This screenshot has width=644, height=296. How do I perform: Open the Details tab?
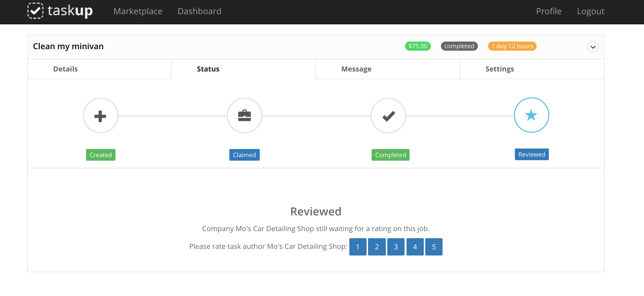(x=65, y=69)
